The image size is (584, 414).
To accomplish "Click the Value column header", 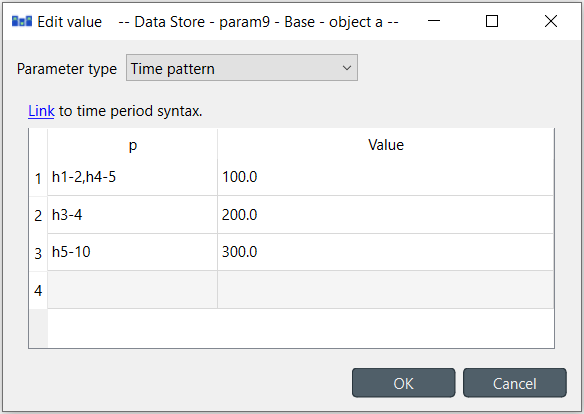I will [x=385, y=144].
